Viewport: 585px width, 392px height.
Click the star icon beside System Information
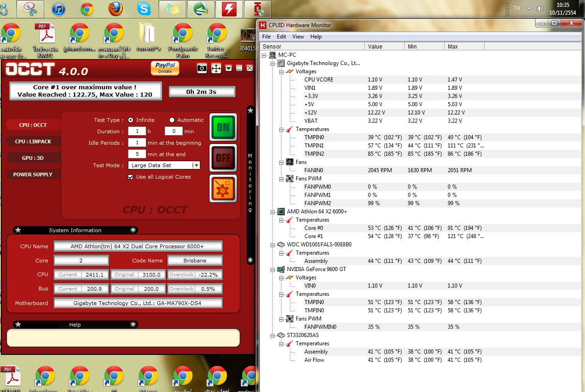click(x=17, y=230)
